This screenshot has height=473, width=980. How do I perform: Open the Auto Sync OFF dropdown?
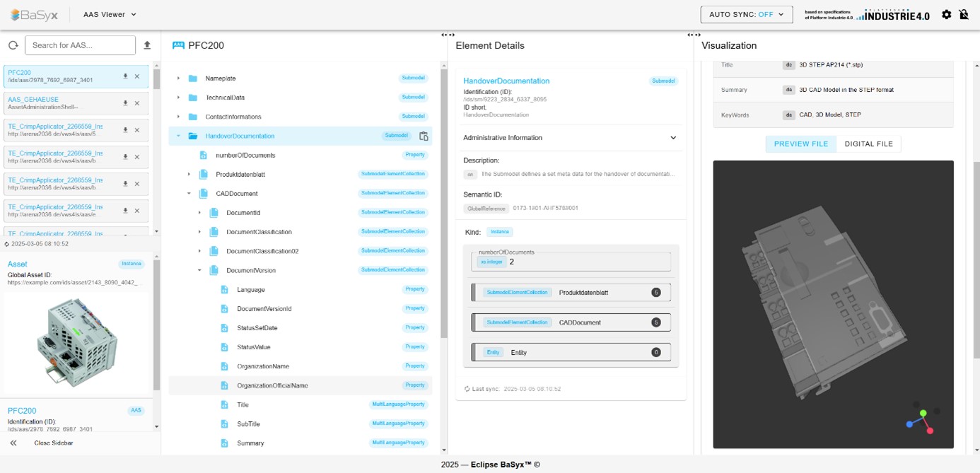747,14
